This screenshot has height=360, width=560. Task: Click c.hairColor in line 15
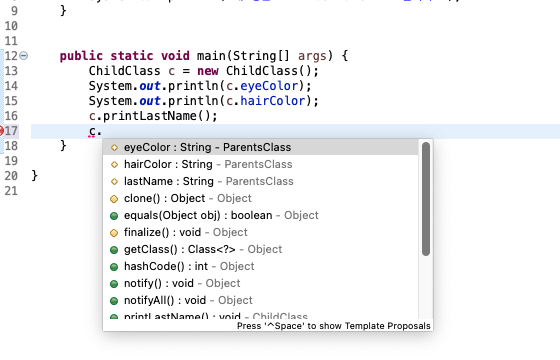click(x=266, y=101)
